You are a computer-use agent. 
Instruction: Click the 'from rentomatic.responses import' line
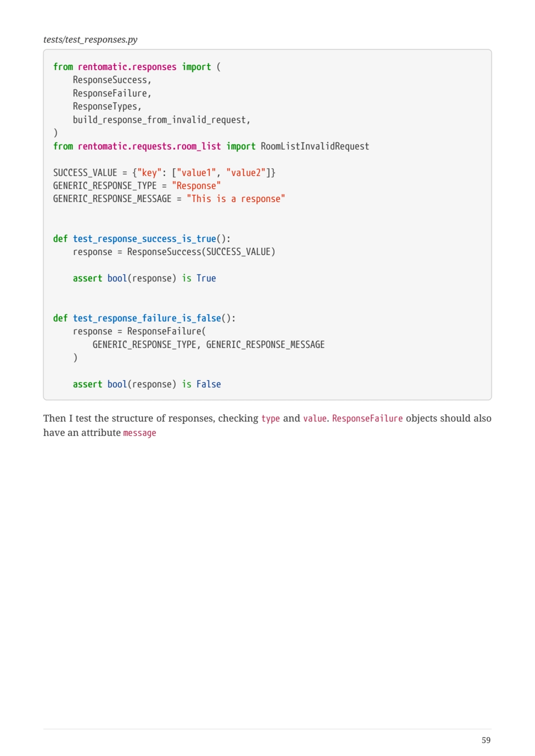[137, 67]
